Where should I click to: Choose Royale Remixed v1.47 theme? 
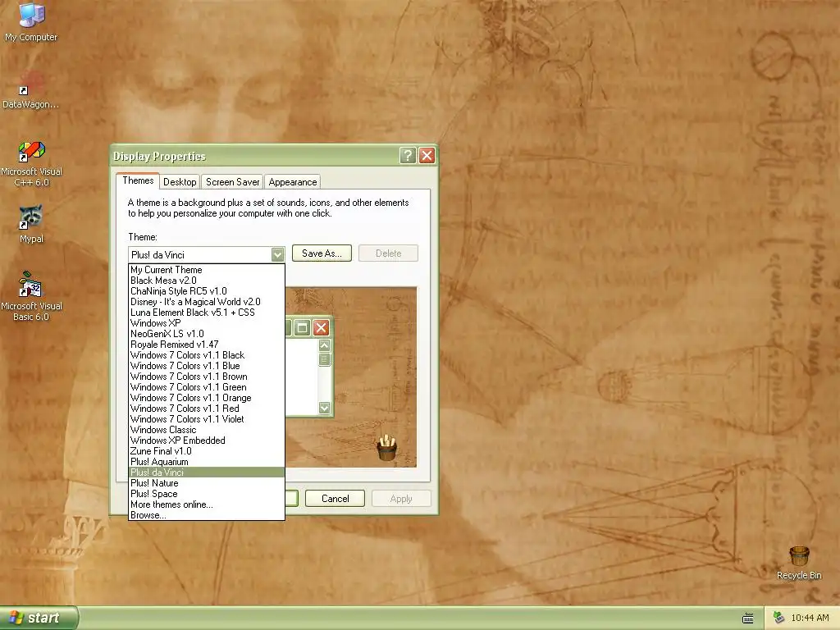coord(207,345)
